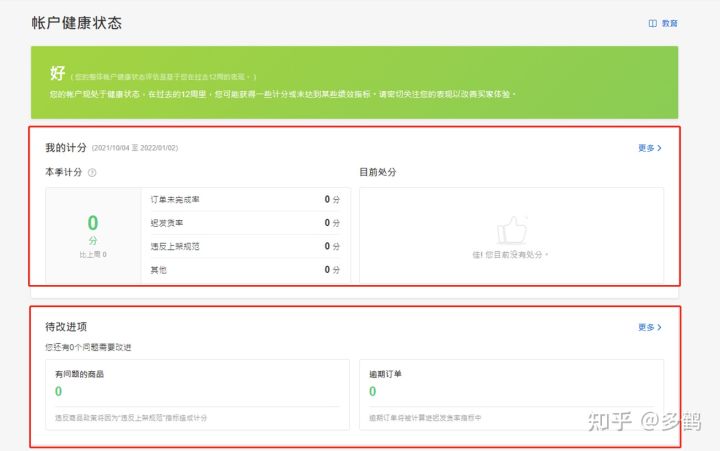Viewport: 720px width, 451px height.
Task: Open 更多 in the 待改进项 section
Action: (x=650, y=327)
